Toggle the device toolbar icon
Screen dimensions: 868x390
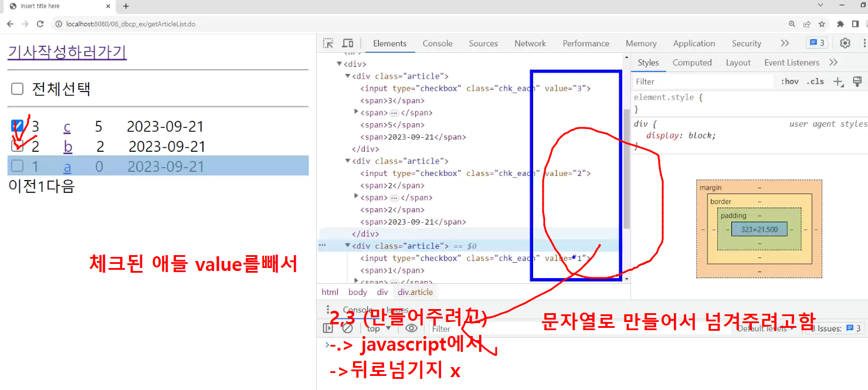[348, 43]
